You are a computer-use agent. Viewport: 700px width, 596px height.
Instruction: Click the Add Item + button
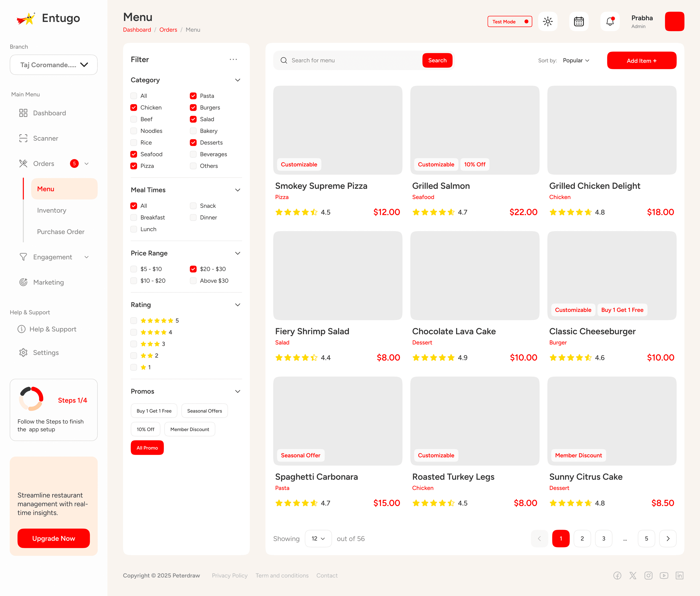coord(642,61)
